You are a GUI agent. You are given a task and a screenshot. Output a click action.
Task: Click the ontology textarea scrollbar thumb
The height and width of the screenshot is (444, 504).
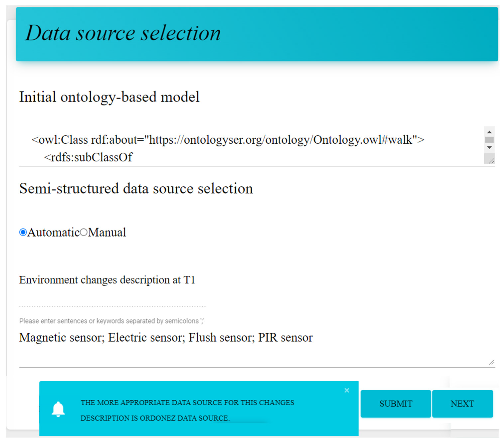tap(490, 140)
